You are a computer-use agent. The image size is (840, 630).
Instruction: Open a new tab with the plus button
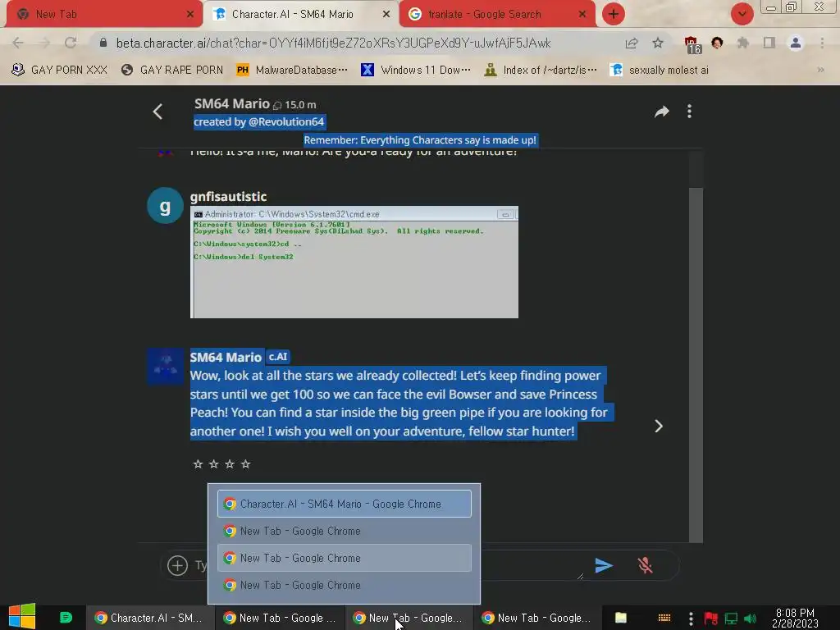[614, 14]
